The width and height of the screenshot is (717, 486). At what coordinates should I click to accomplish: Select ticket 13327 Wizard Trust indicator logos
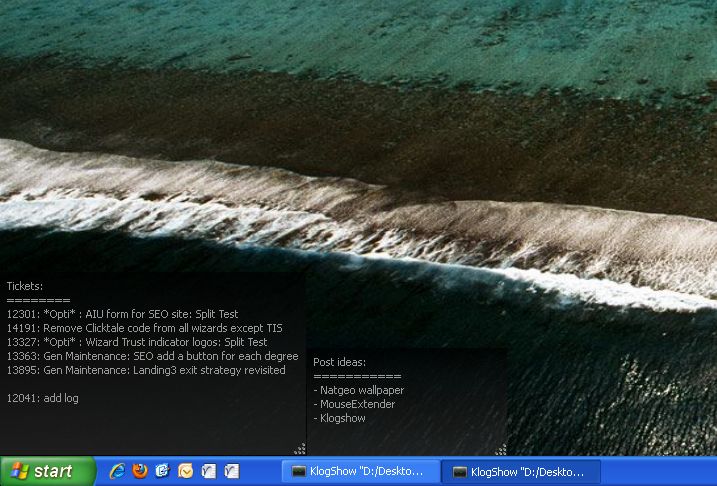(137, 342)
